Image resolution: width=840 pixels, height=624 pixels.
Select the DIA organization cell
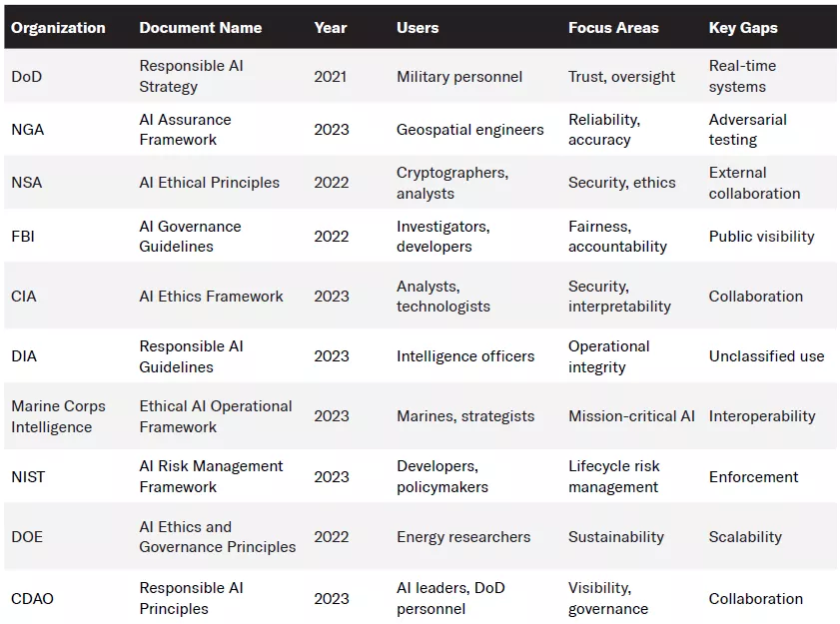click(x=24, y=356)
